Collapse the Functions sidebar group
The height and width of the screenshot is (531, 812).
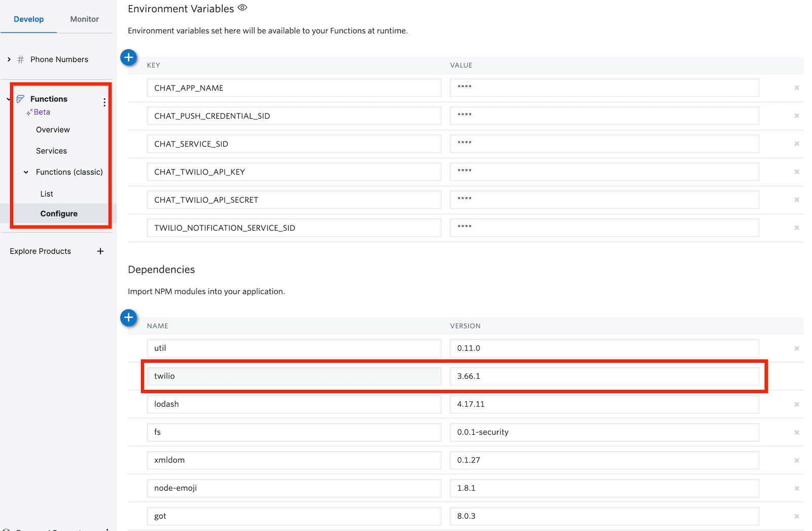tap(7, 99)
